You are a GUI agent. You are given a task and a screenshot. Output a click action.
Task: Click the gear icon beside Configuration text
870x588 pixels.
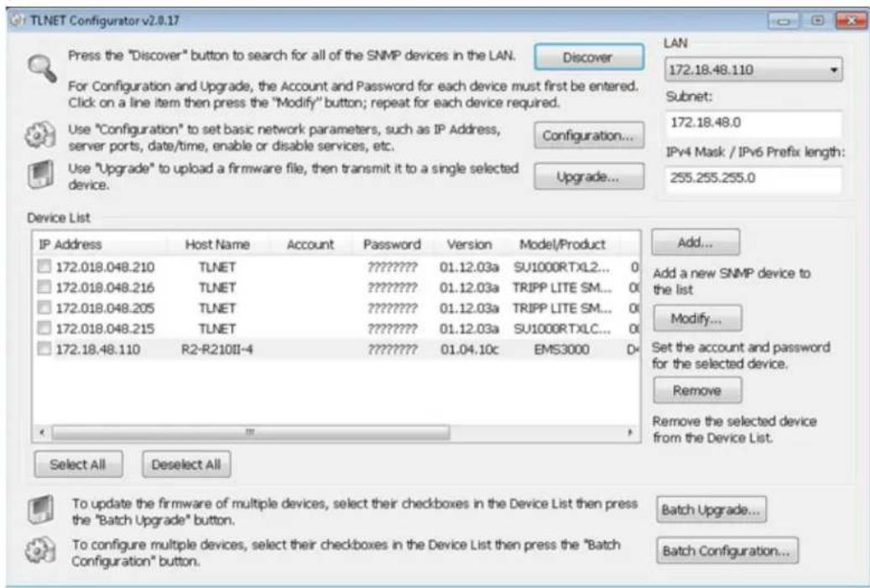[40, 136]
